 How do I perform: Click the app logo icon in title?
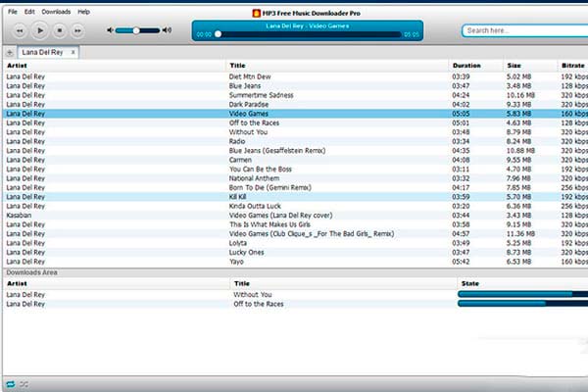coord(256,13)
